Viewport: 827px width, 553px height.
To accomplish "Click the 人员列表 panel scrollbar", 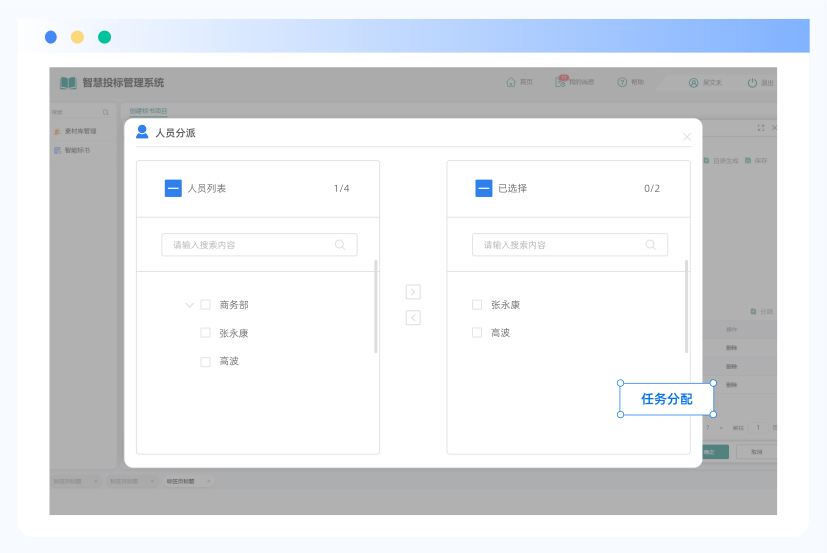I will [x=376, y=305].
